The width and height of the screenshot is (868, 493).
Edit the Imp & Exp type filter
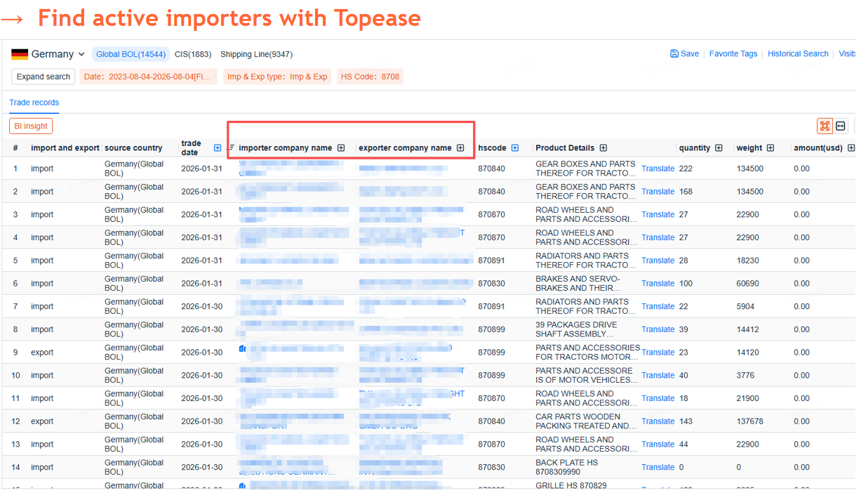[x=277, y=77]
